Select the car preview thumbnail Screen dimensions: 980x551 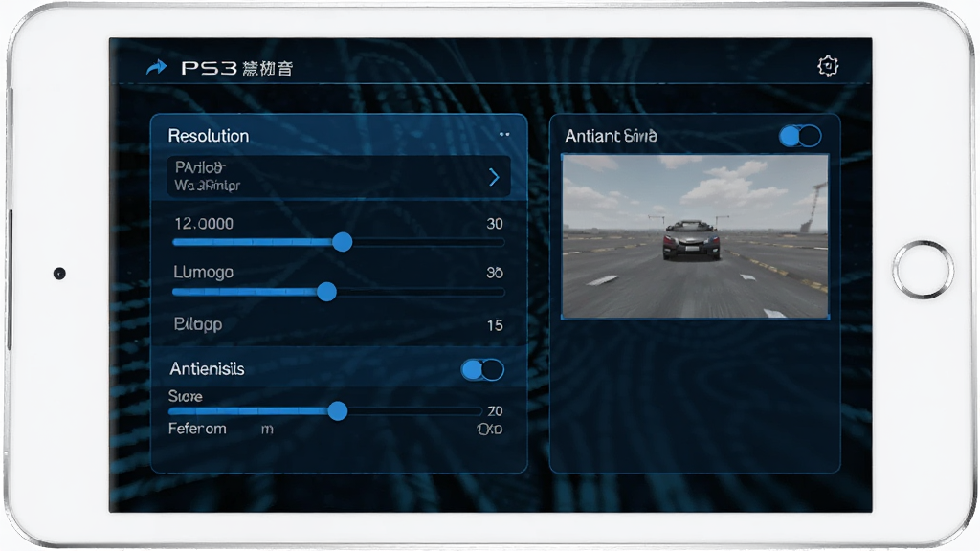pos(696,237)
